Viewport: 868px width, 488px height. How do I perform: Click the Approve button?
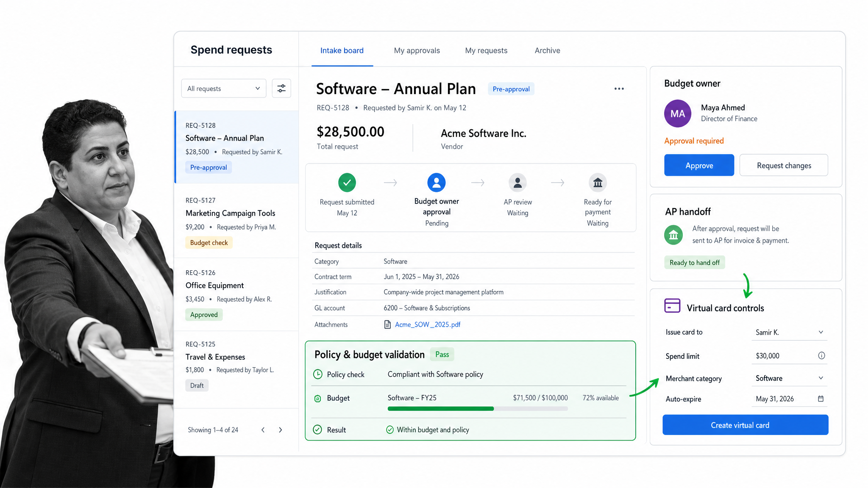tap(699, 165)
